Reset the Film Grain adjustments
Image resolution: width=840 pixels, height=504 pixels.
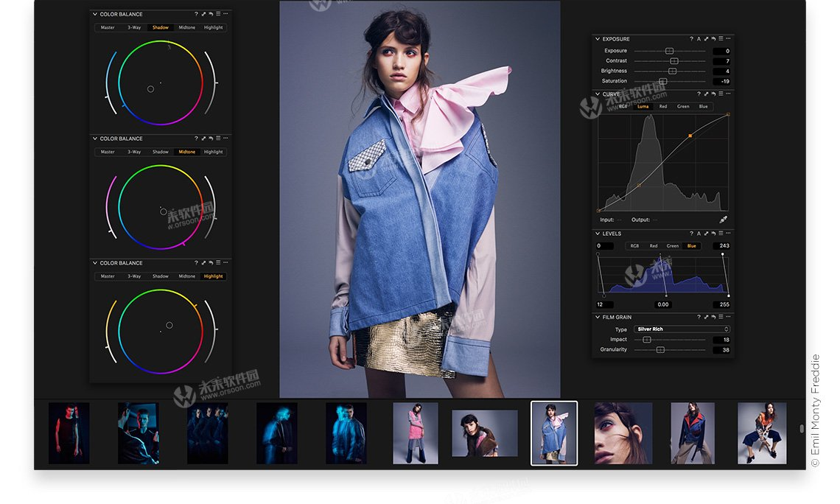[x=713, y=317]
